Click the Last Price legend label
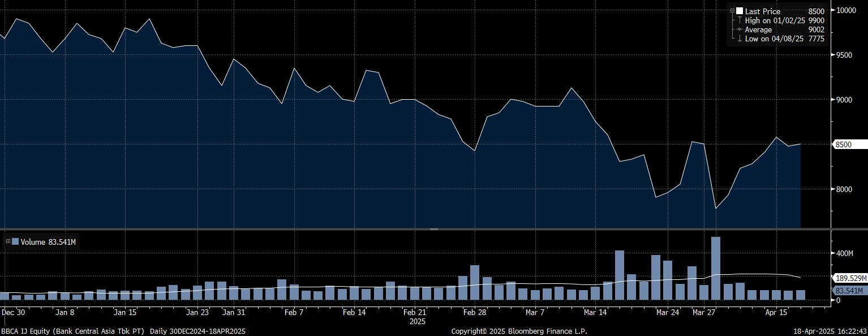The height and width of the screenshot is (336, 868). pyautogui.click(x=762, y=11)
